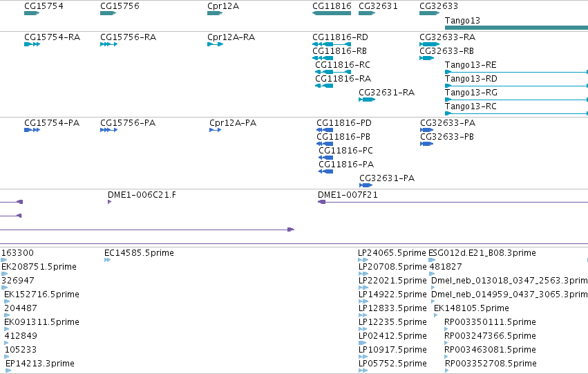The image size is (588, 374).
Task: Click the RP003463081.5prime label
Action: pyautogui.click(x=490, y=350)
